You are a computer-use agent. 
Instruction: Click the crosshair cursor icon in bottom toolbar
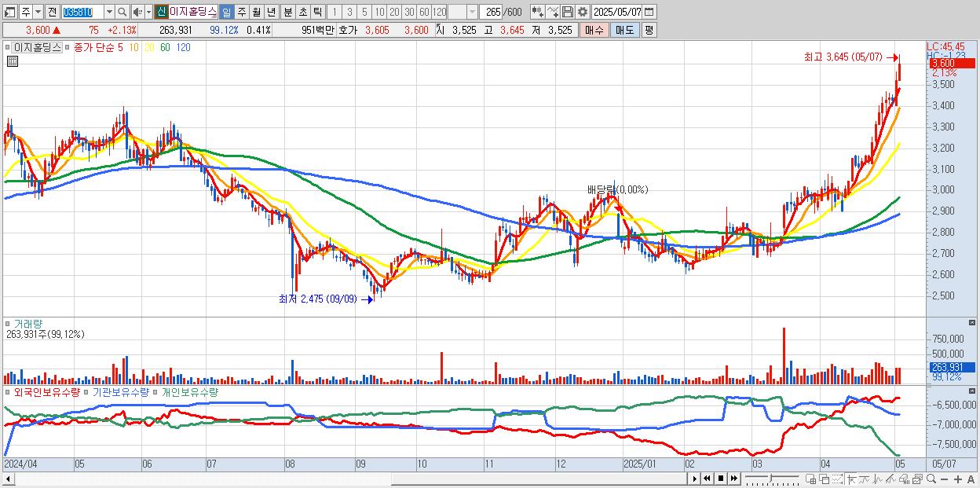coord(851,479)
